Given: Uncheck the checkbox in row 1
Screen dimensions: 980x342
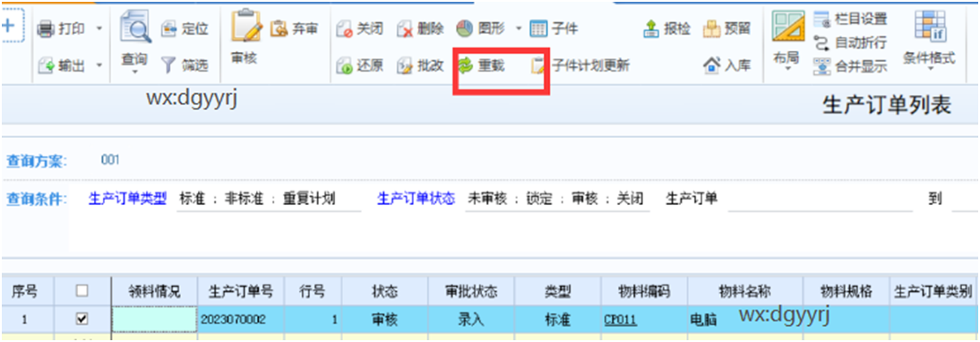Looking at the screenshot, I should pyautogui.click(x=82, y=319).
